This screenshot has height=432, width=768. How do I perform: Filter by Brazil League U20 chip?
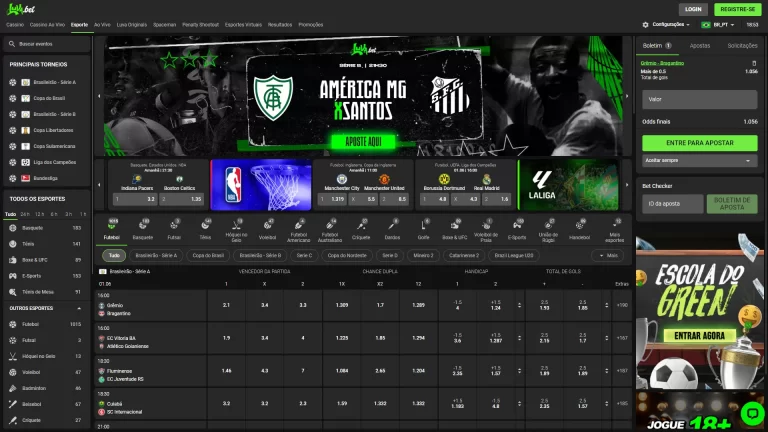coord(514,255)
